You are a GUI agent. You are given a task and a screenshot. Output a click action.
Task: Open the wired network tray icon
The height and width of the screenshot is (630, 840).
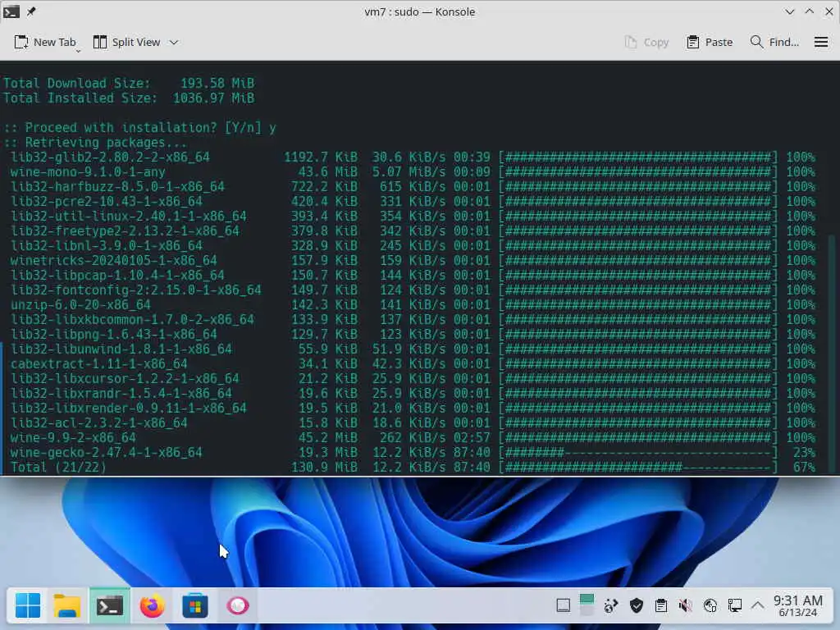pyautogui.click(x=734, y=606)
